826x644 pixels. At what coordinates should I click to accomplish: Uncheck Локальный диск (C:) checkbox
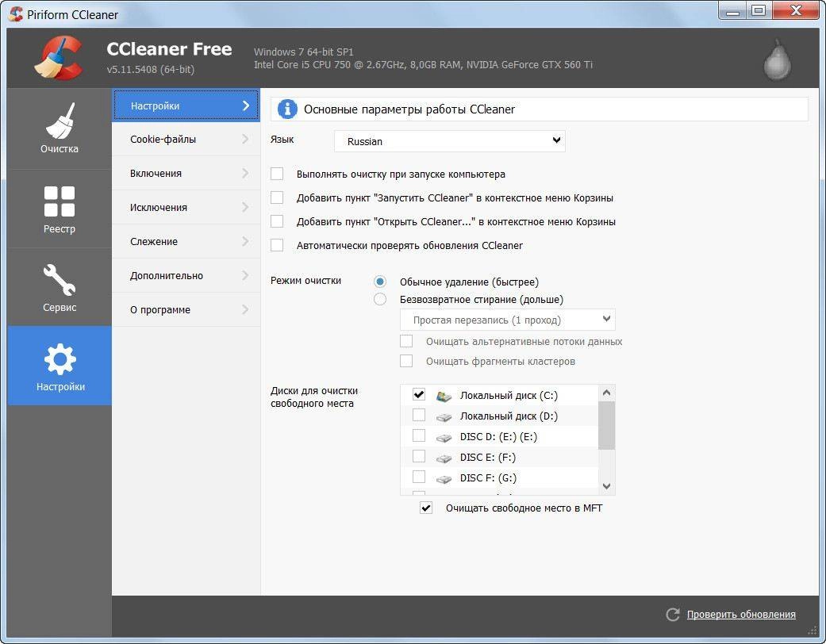[x=419, y=394]
